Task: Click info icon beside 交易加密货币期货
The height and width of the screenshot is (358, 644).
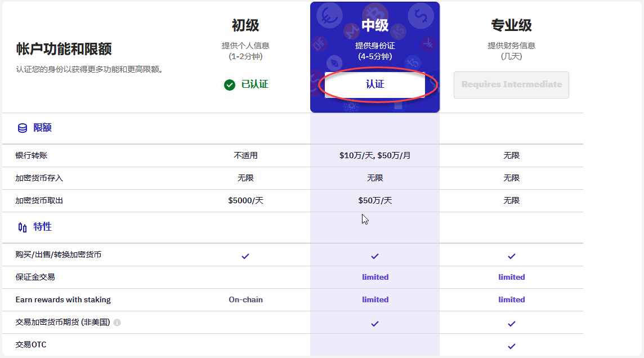Action: pos(117,323)
